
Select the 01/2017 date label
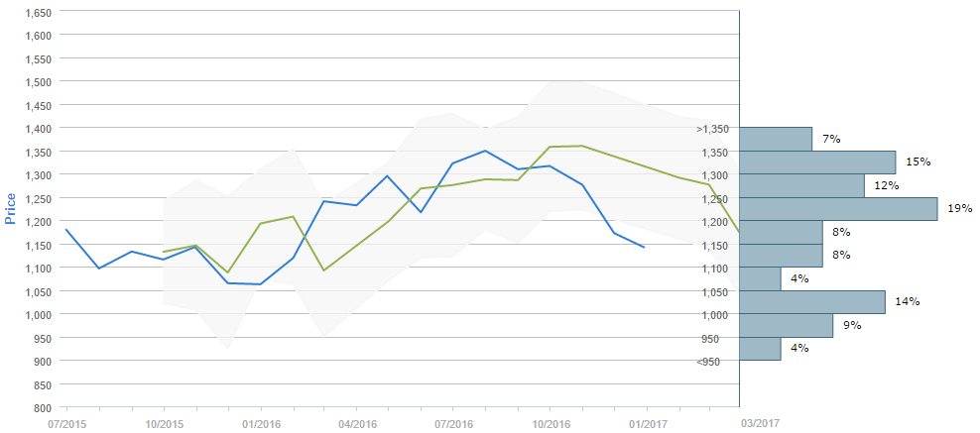[647, 423]
